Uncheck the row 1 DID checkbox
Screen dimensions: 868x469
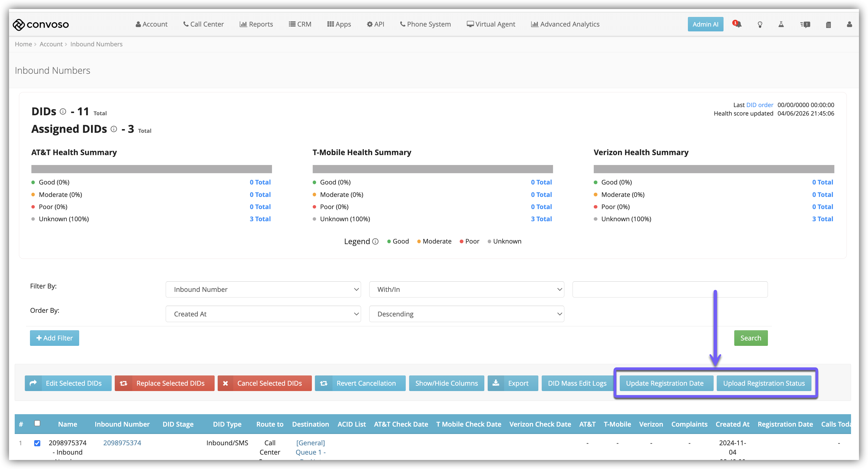[x=37, y=443]
